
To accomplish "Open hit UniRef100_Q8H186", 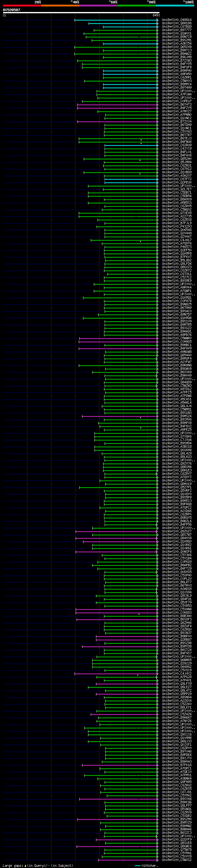I will pyautogui.click(x=176, y=23).
